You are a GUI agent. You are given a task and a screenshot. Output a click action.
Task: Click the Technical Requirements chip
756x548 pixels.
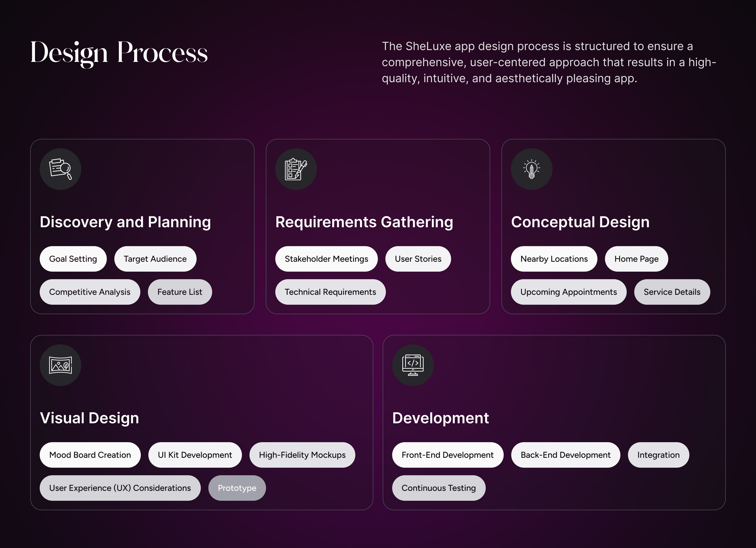coord(330,292)
